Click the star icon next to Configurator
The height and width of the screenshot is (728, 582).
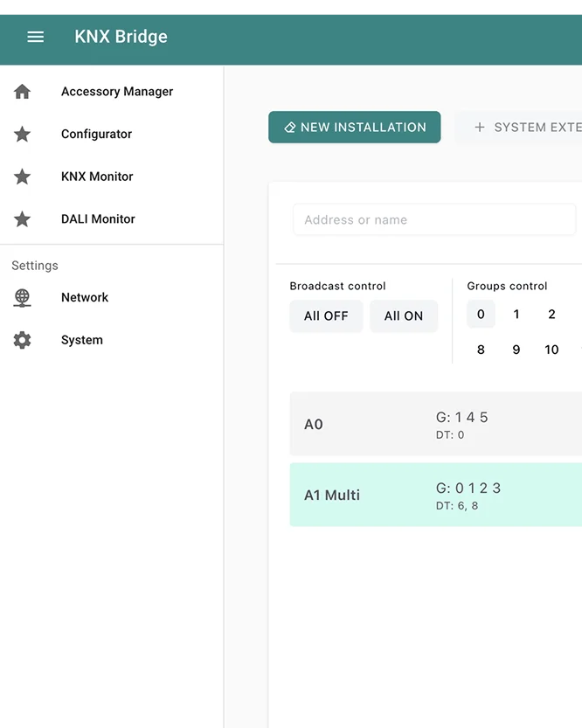23,135
